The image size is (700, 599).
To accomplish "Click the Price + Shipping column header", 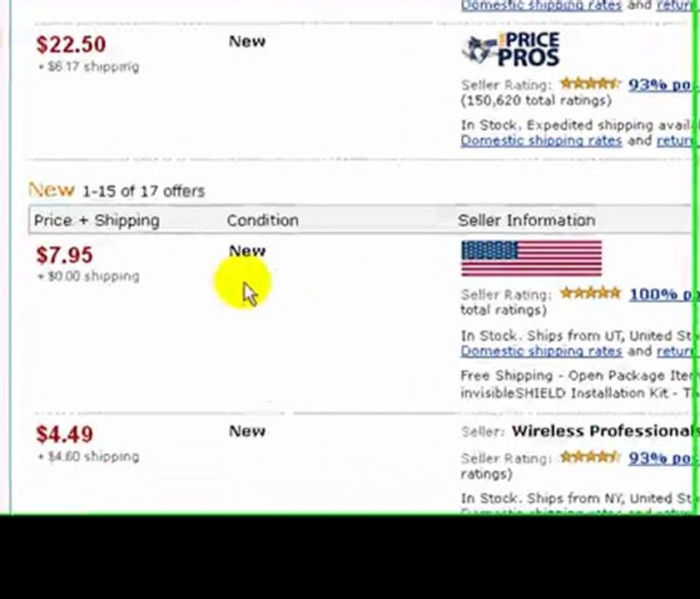I will click(96, 220).
